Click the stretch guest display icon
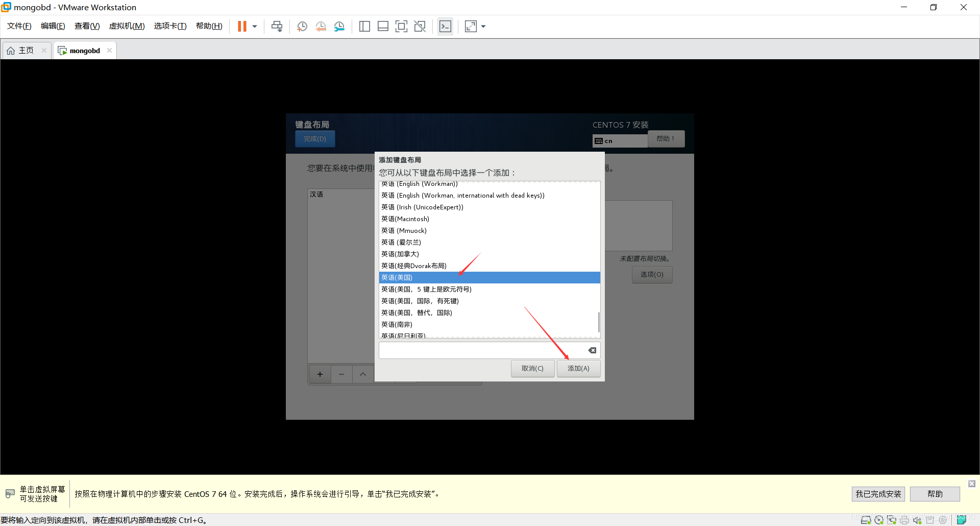Screen dimensions: 980x526 tap(471, 27)
